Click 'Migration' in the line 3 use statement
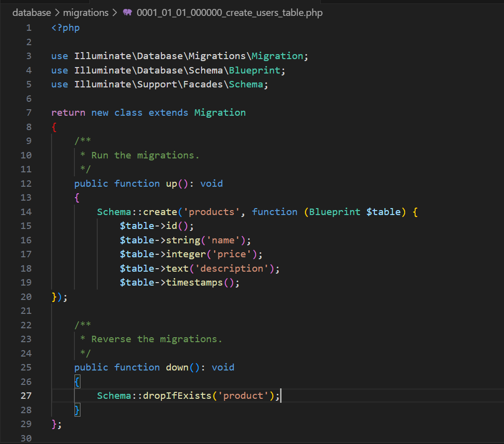Screen dimensions: 504x444 point(277,56)
